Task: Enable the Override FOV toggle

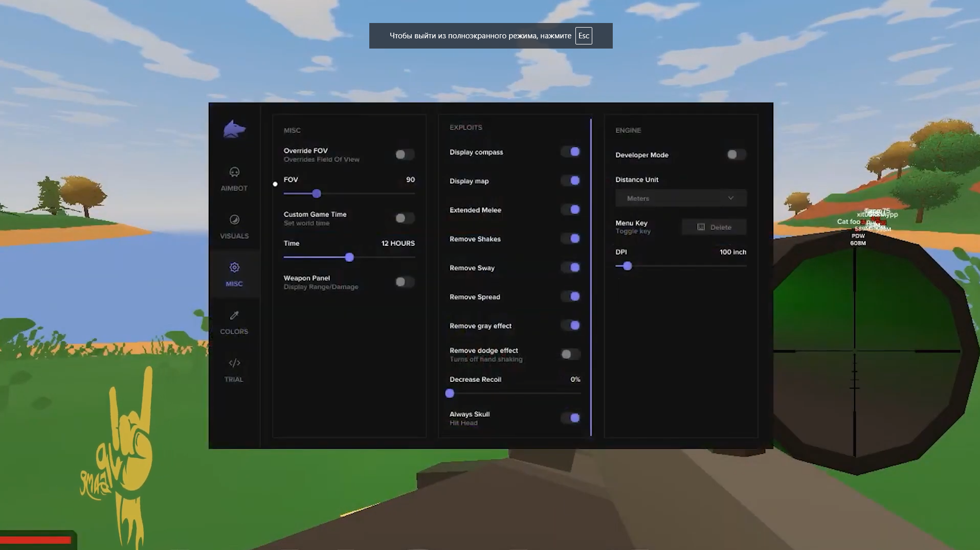Action: coord(404,154)
